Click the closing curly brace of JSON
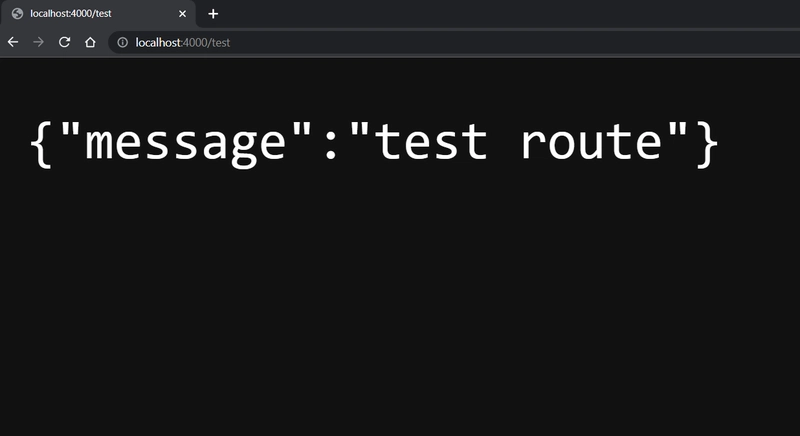The image size is (800, 436). pyautogui.click(x=708, y=144)
